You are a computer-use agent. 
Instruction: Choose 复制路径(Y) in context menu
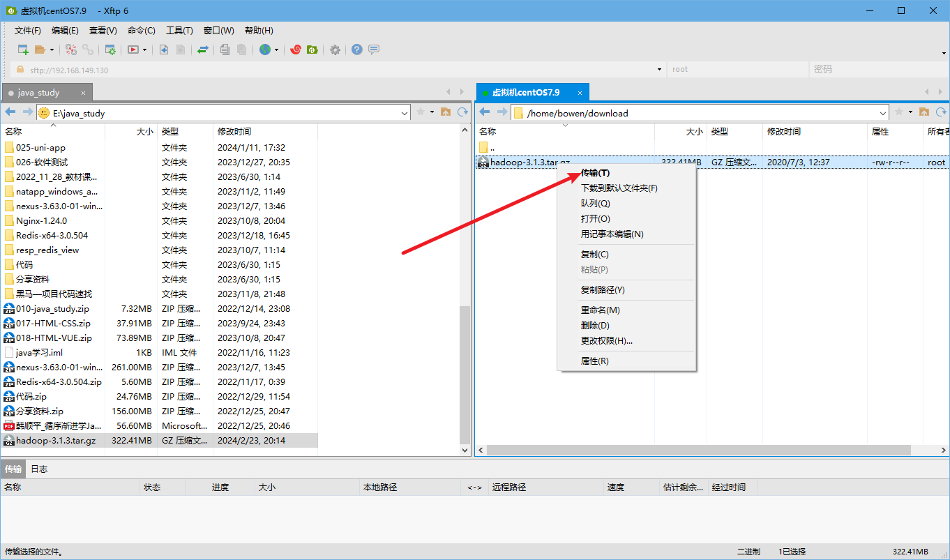click(x=626, y=290)
